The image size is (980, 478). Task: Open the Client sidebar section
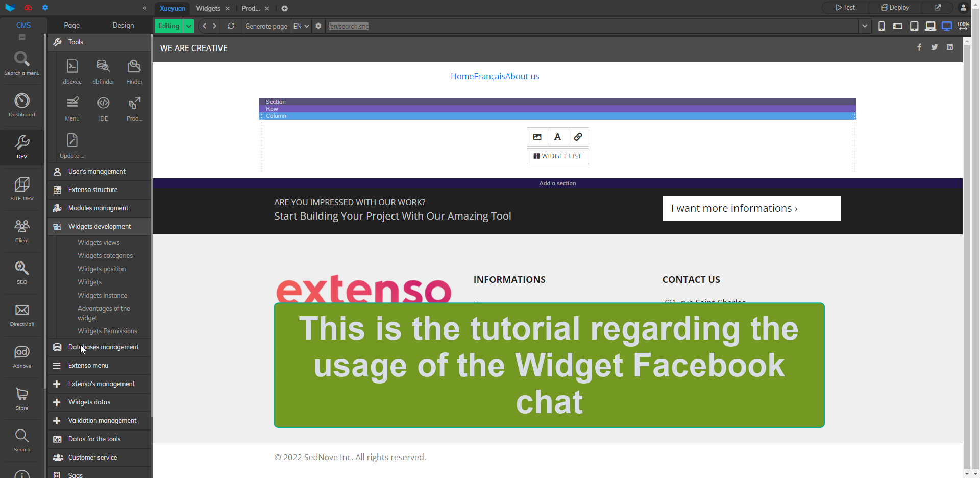point(22,231)
